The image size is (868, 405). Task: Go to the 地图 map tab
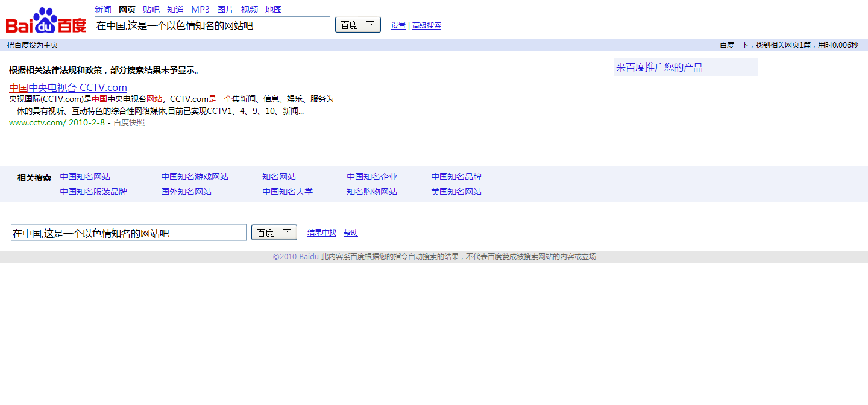pos(274,10)
